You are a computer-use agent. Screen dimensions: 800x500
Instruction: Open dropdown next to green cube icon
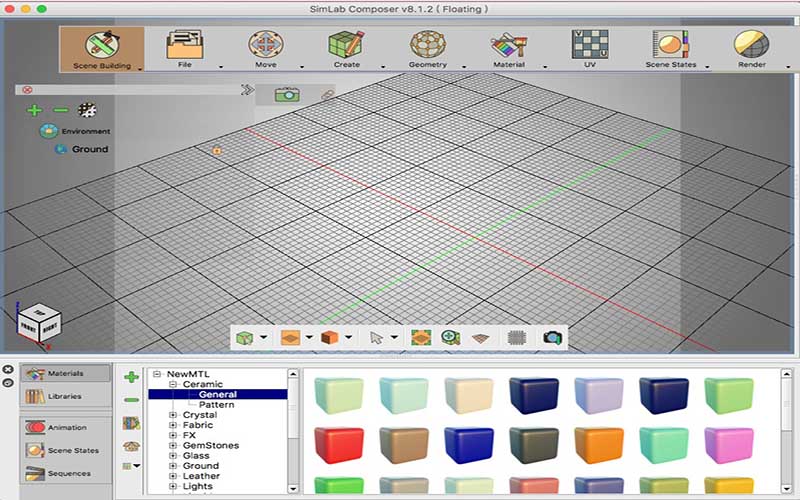[x=263, y=337]
